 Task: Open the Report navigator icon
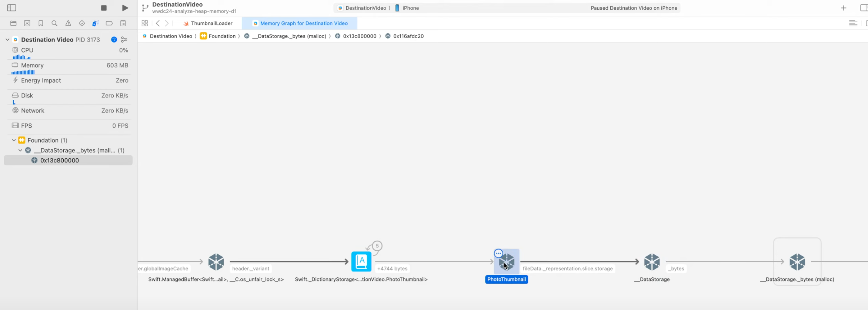tap(123, 23)
